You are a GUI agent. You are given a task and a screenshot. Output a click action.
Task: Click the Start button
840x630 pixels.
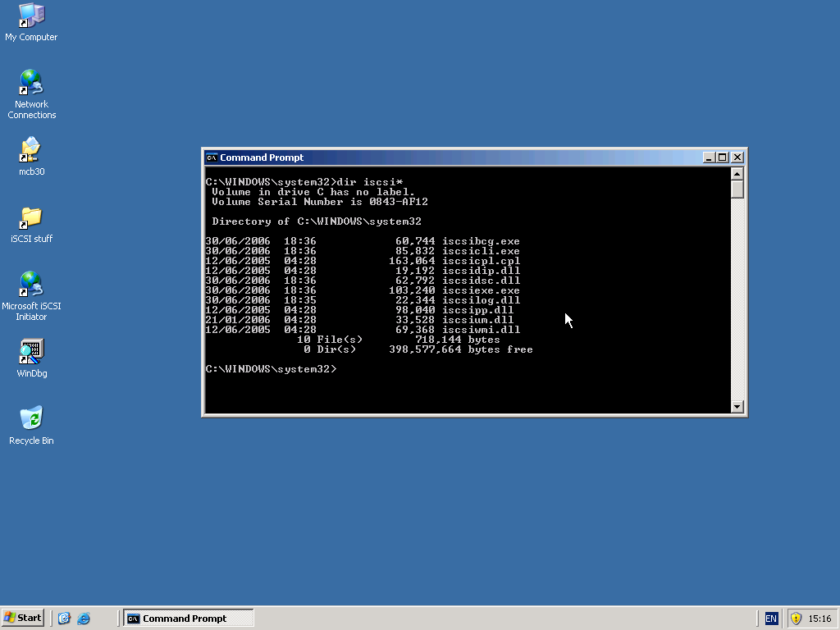click(23, 618)
